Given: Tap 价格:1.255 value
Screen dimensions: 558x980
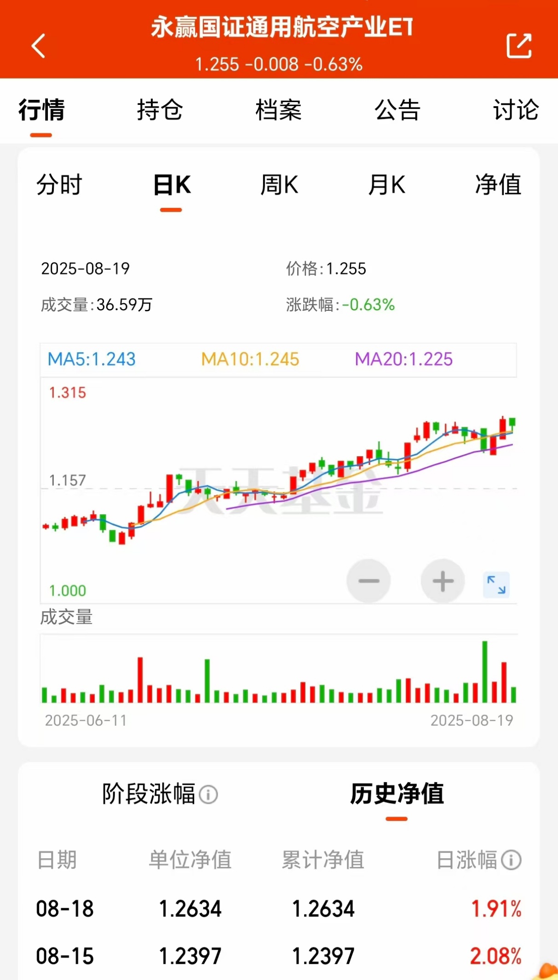Looking at the screenshot, I should coord(326,269).
